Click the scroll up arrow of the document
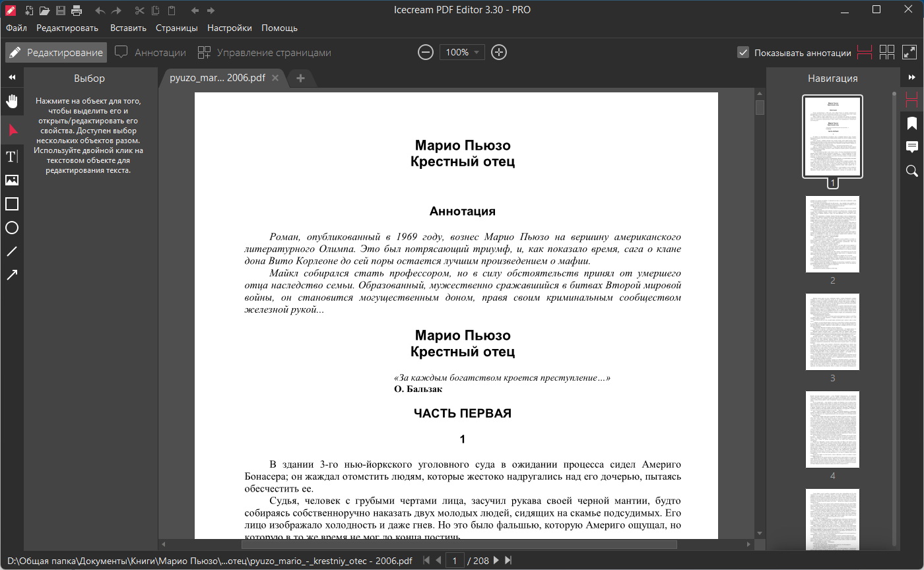Image resolution: width=924 pixels, height=570 pixels. tap(760, 95)
